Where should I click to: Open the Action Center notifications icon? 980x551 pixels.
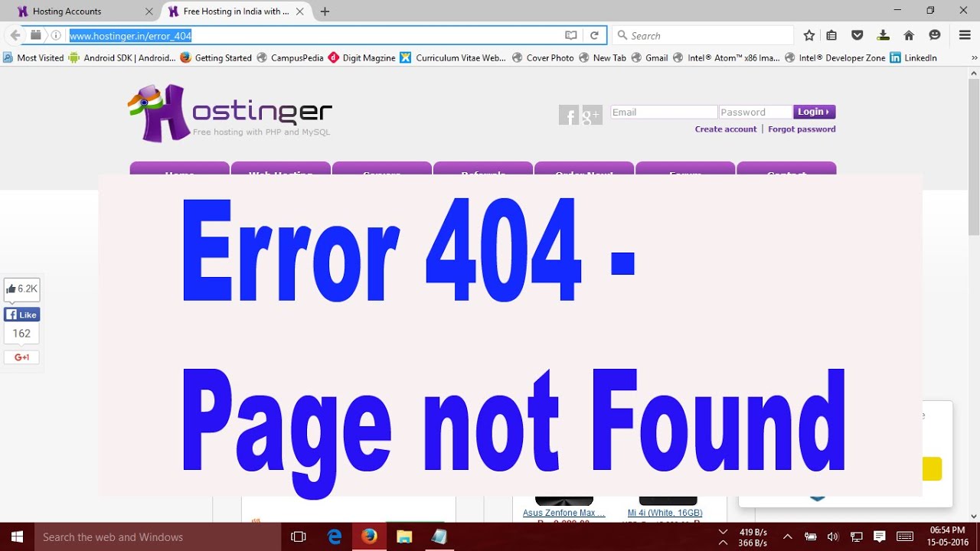coord(880,536)
